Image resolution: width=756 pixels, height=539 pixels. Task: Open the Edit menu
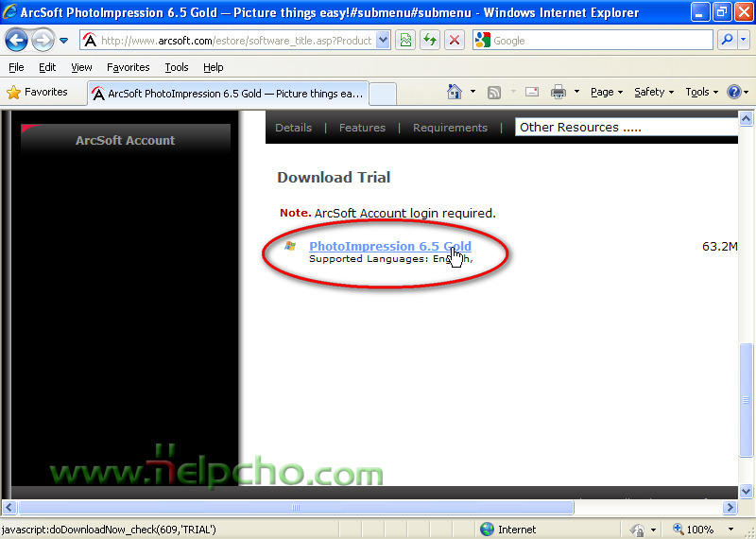(x=47, y=67)
